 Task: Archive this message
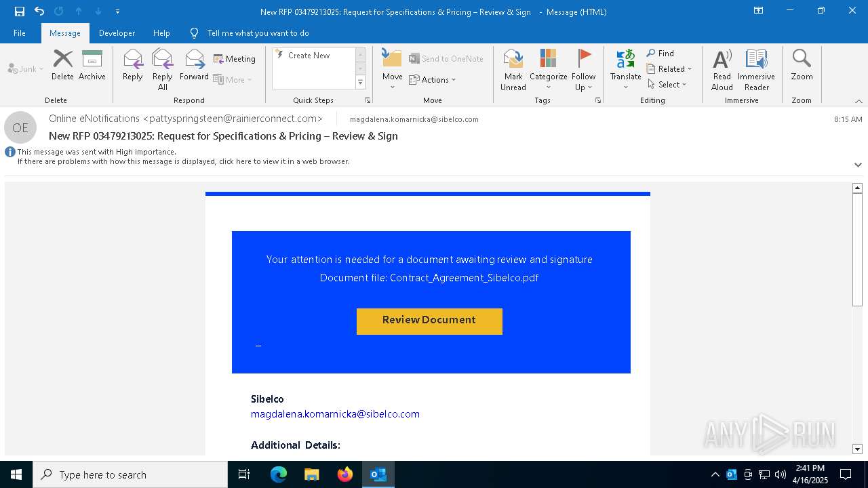pyautogui.click(x=92, y=65)
